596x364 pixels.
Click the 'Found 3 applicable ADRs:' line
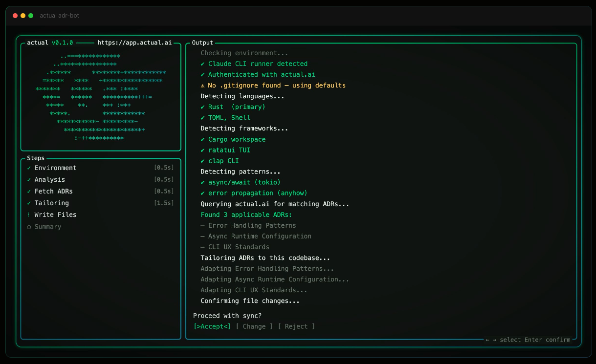pyautogui.click(x=246, y=214)
